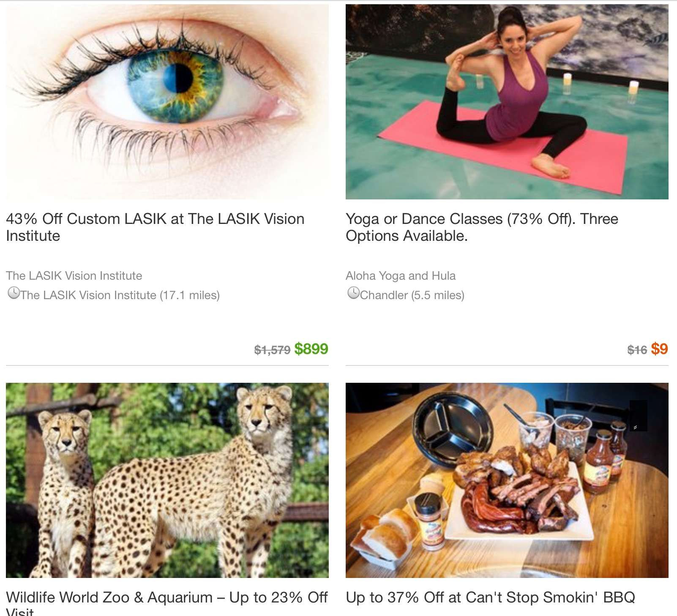Screen dimensions: 677x616
Task: Open Yoga or Dance Classes deal title
Action: (x=482, y=227)
